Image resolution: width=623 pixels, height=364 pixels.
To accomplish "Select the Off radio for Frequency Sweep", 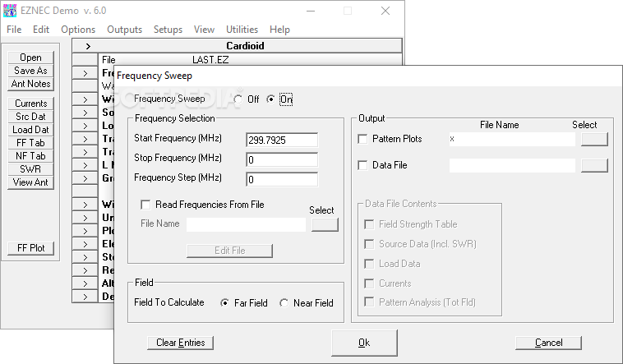I will point(238,99).
